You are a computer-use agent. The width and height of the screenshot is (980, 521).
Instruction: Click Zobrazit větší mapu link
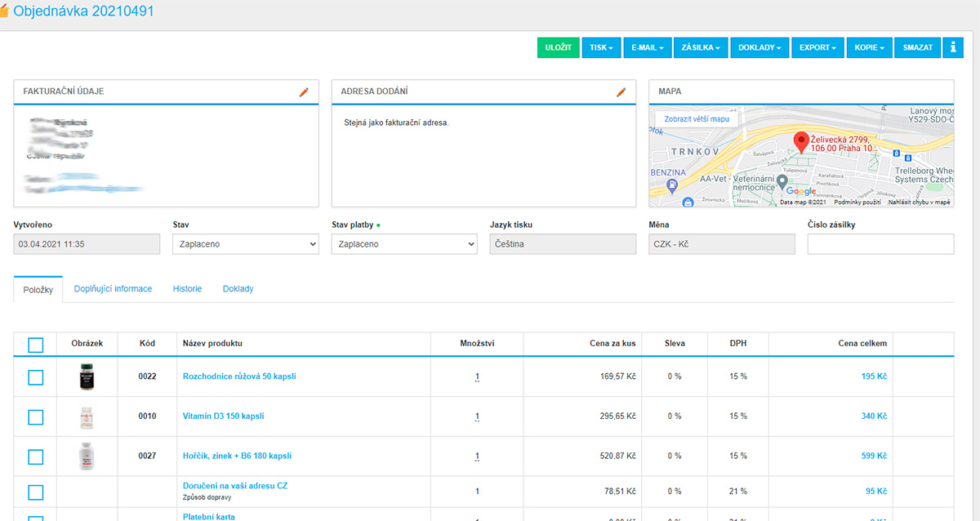click(697, 119)
